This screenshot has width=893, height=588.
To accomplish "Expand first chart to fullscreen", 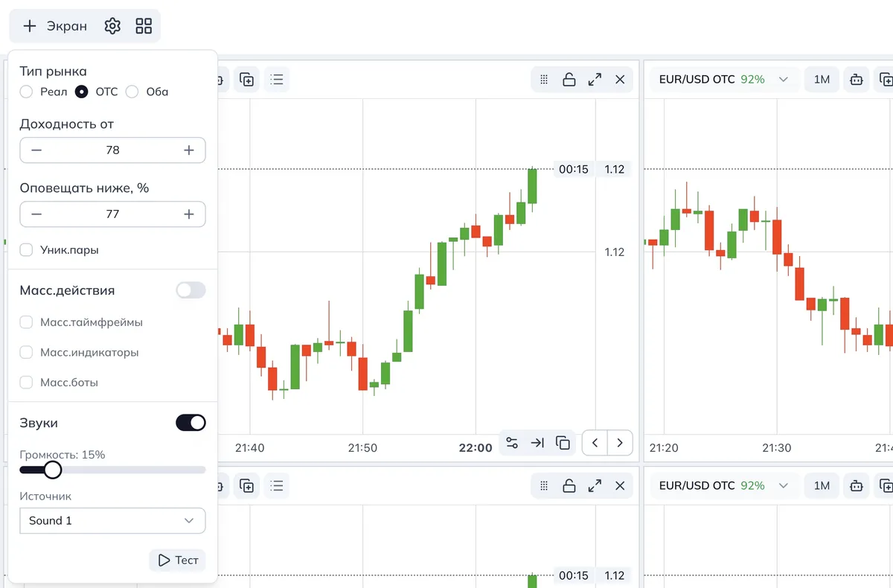I will 595,80.
